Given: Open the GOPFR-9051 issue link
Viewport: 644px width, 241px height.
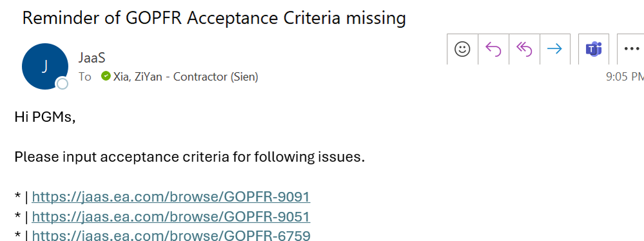Looking at the screenshot, I should [x=171, y=217].
